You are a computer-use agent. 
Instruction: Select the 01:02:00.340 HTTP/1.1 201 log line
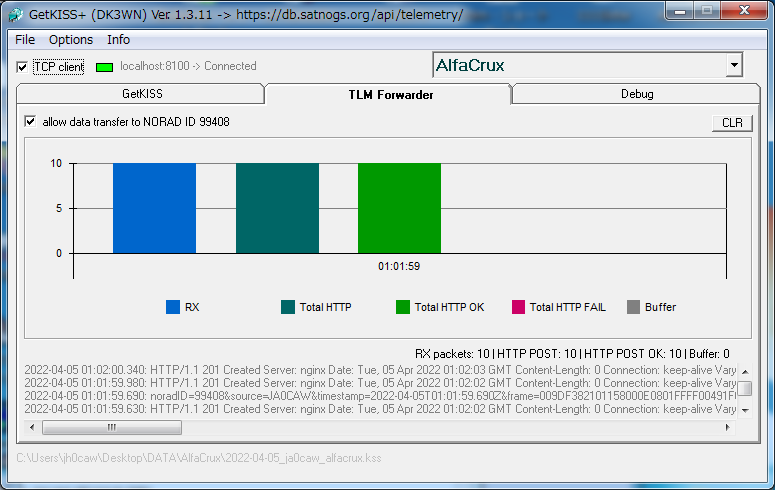[380, 370]
